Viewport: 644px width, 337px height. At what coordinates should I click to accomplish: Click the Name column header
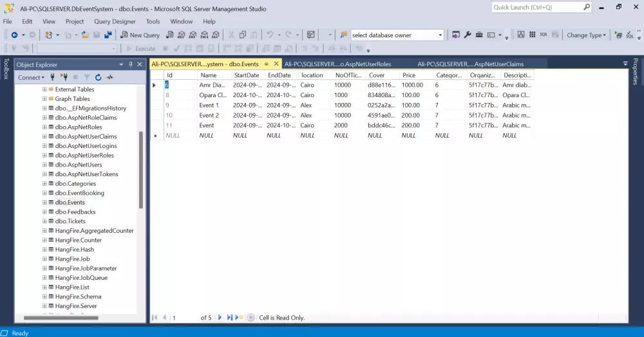click(214, 75)
